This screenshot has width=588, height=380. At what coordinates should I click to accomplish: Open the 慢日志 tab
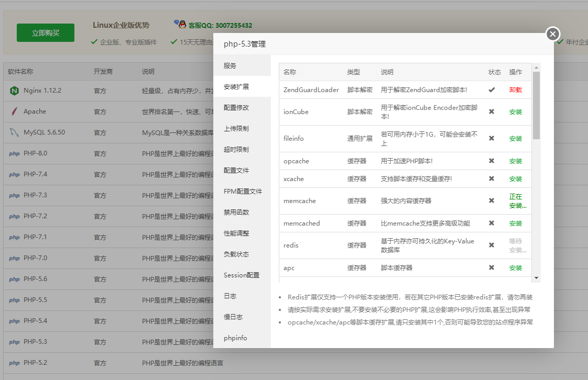coord(242,317)
